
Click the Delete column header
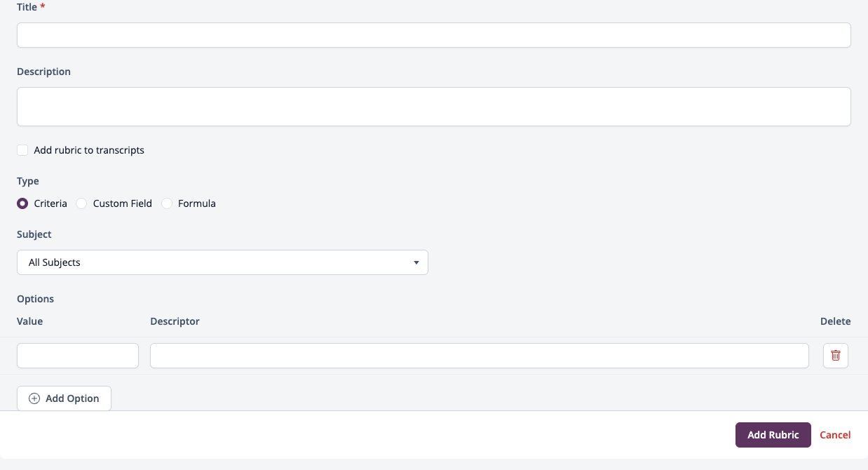coord(836,321)
